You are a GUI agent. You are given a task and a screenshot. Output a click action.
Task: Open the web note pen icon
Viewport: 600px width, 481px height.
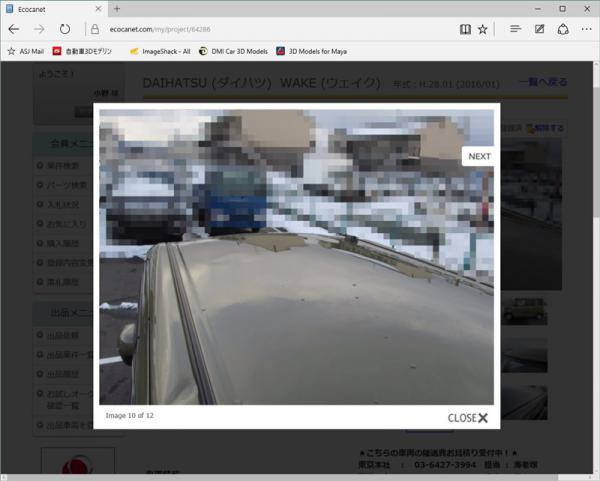click(540, 29)
